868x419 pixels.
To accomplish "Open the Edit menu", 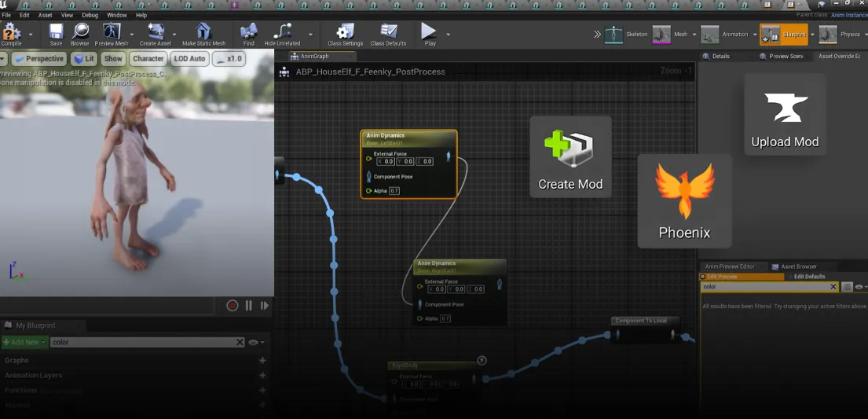I will [24, 15].
